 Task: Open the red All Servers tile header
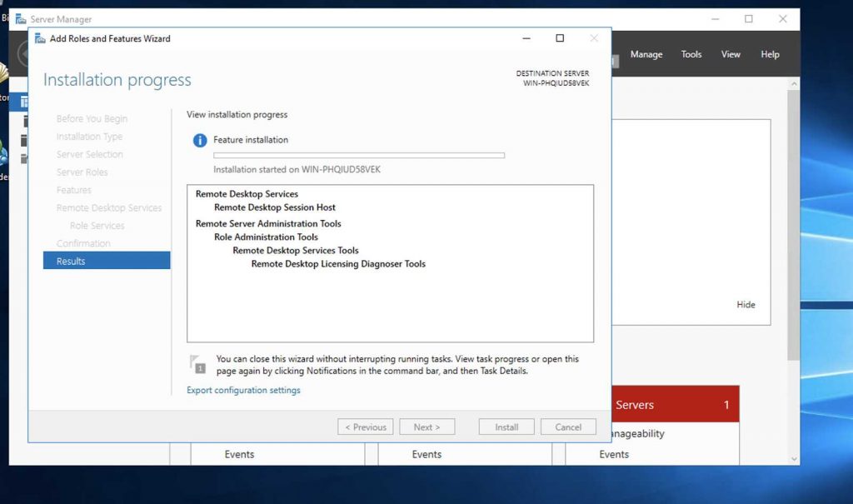click(x=675, y=405)
